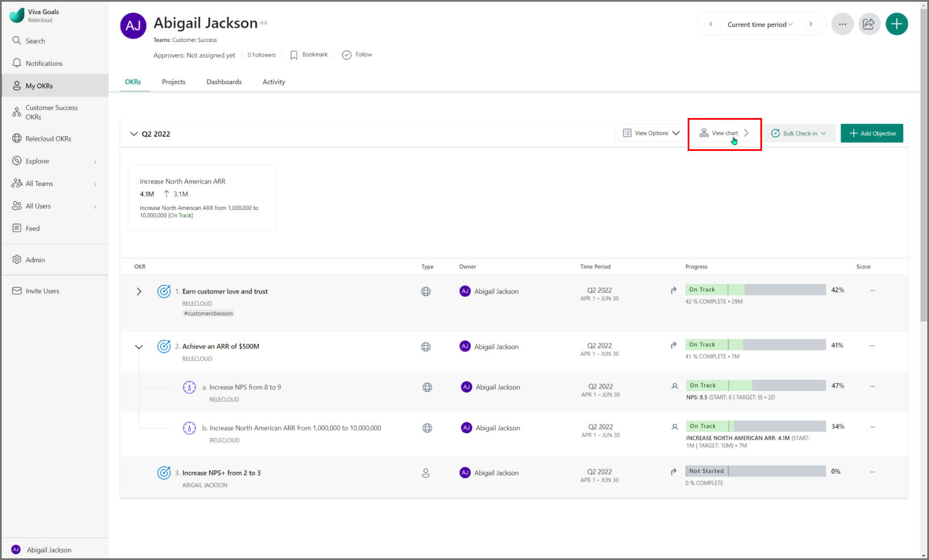Screen dimensions: 929x560
Task: Expand Earn customer love and trust objective
Action: click(x=139, y=292)
